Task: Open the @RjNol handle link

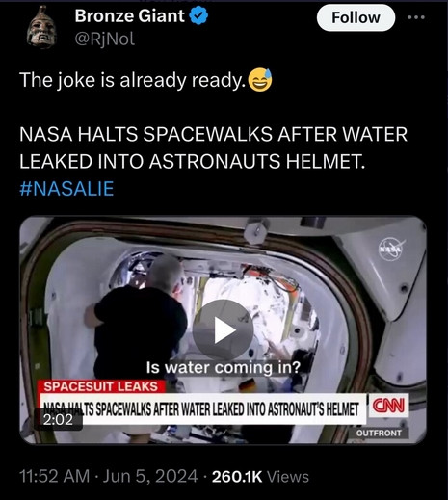Action: click(105, 39)
